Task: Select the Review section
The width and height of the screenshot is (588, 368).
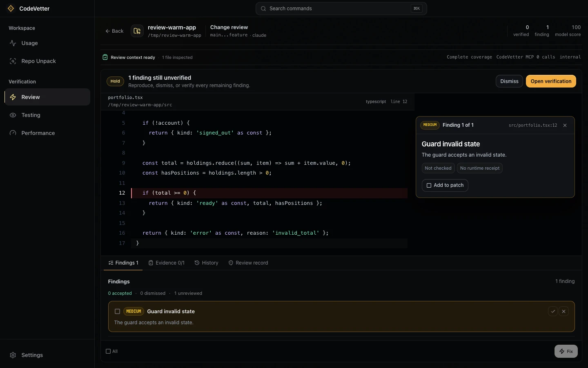Action: click(x=47, y=97)
